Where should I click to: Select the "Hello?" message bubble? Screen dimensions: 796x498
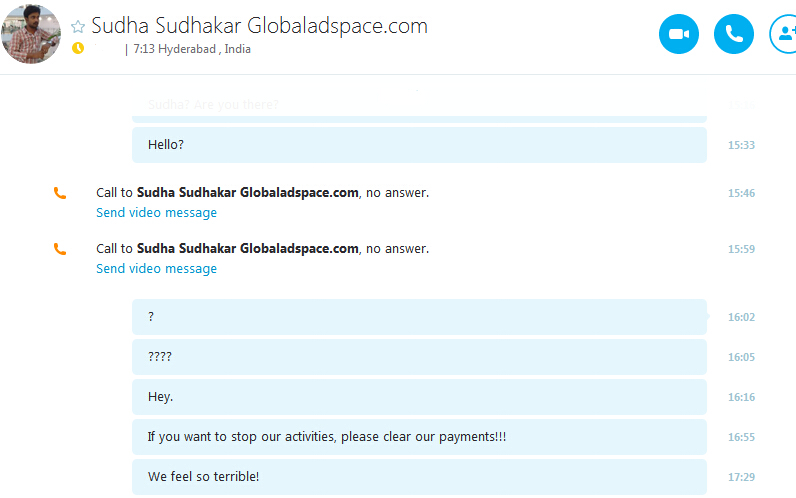[x=419, y=145]
